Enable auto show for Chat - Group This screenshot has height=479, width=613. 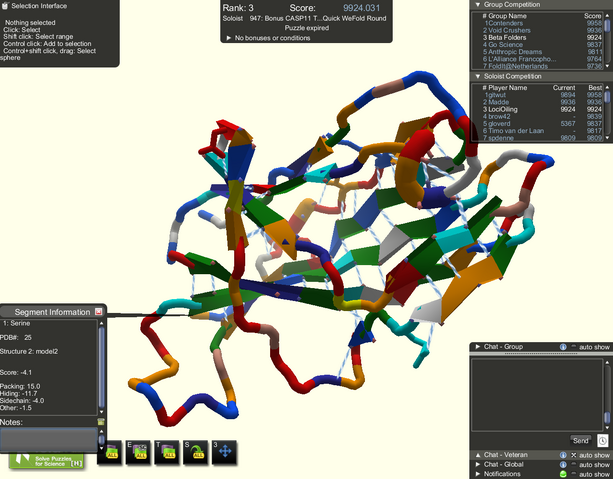[x=574, y=347]
